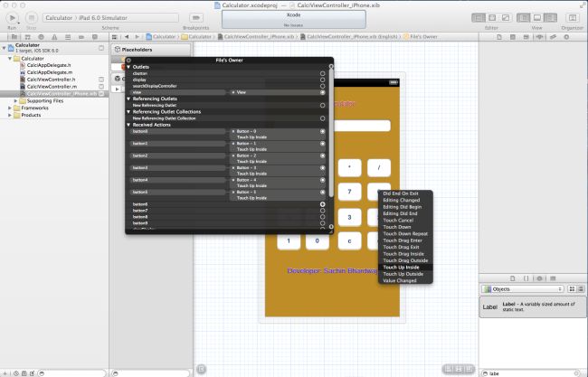Remove the Button - 0 connection via x
This screenshot has width=588, height=377.
(x=233, y=131)
